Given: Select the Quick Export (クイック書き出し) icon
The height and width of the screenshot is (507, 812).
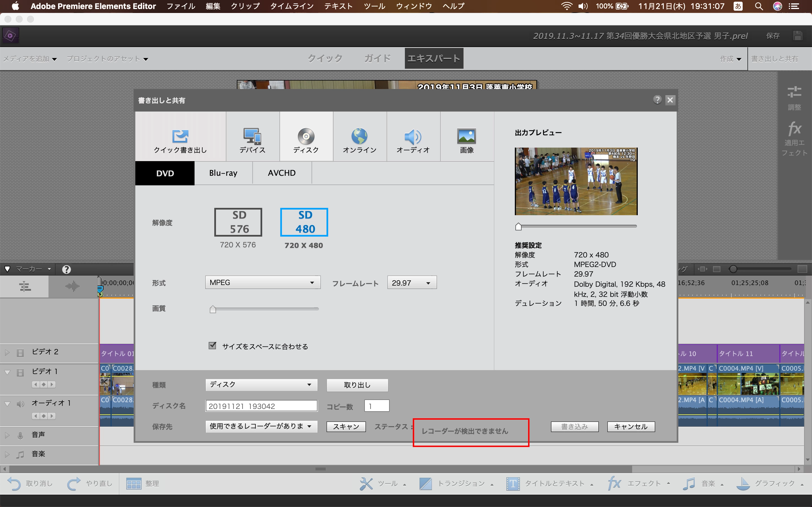Looking at the screenshot, I should pos(180,137).
